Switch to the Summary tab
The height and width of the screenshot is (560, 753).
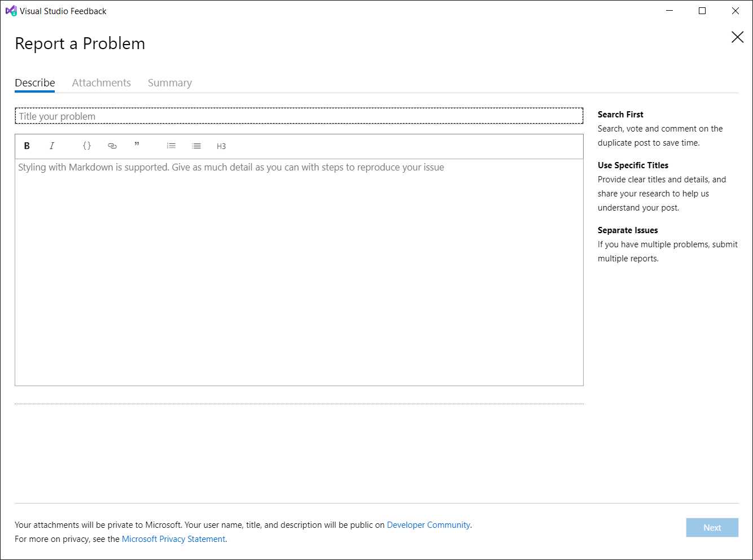[169, 82]
